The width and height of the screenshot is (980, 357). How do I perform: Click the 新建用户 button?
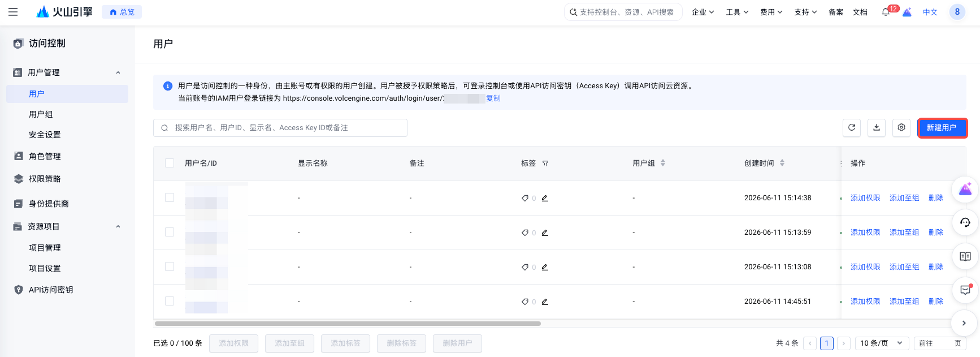(x=942, y=128)
